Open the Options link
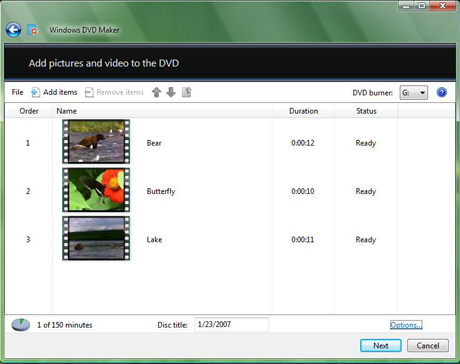 click(x=406, y=325)
